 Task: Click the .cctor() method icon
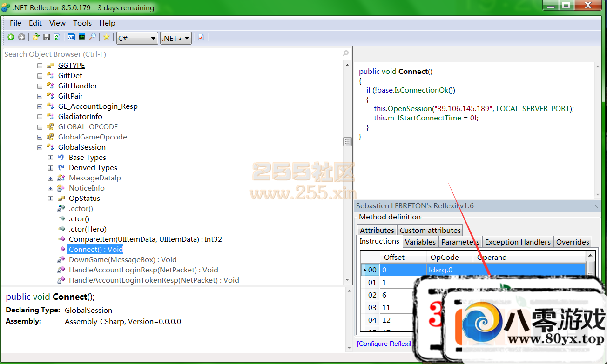click(61, 208)
